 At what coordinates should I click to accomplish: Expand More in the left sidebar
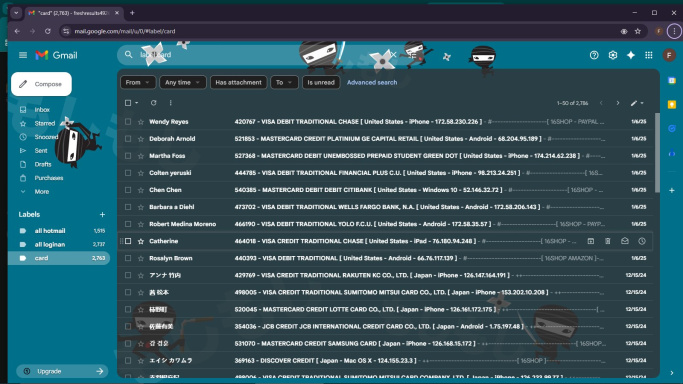click(x=42, y=192)
